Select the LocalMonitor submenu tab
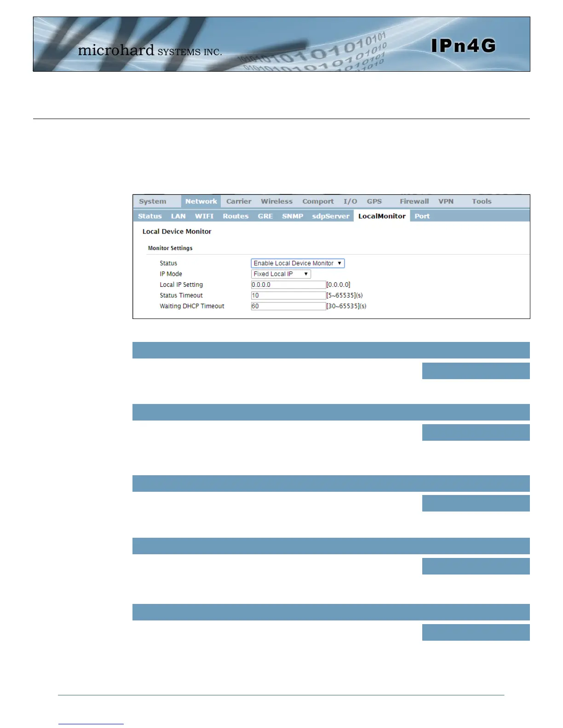563x728 pixels. pos(382,216)
